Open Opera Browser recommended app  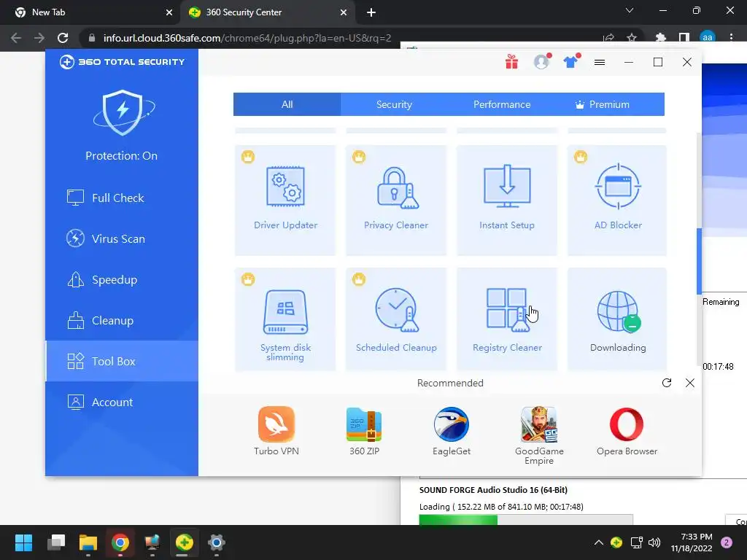(x=627, y=431)
